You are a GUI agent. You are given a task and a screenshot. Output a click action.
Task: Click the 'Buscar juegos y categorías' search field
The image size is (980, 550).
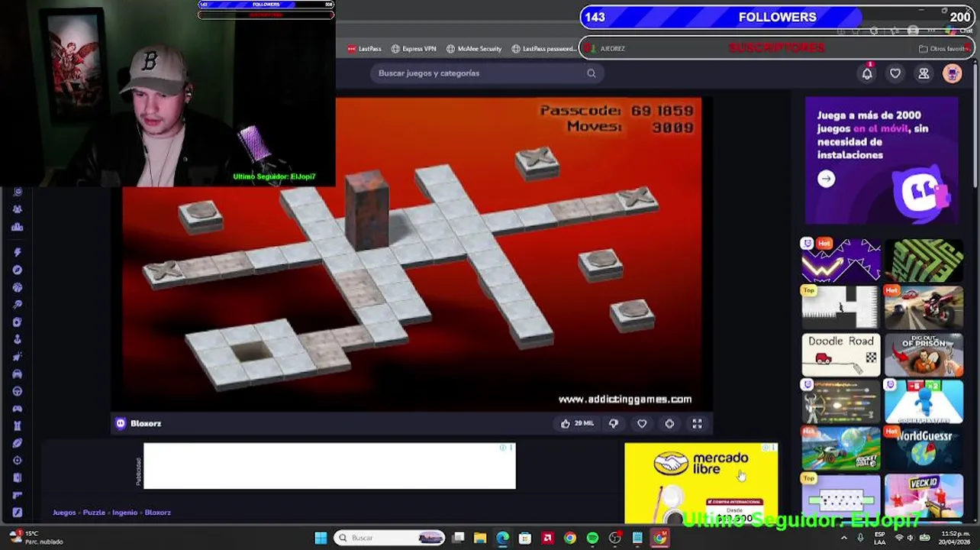pyautogui.click(x=485, y=73)
